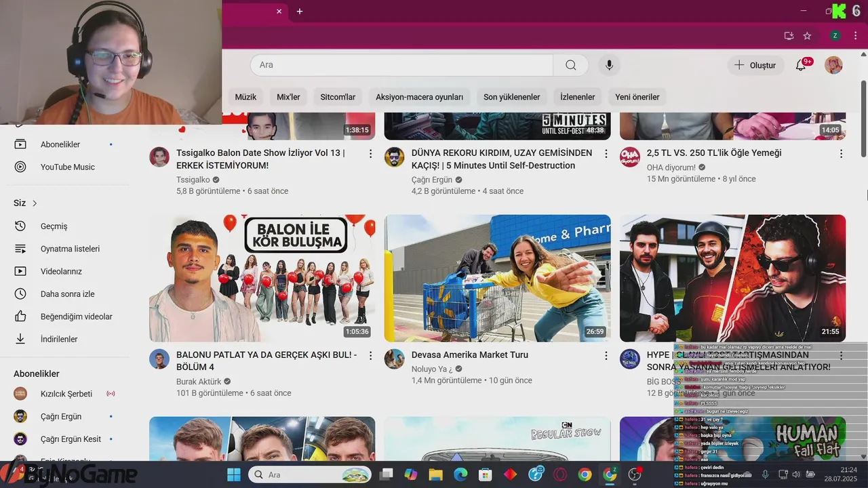Click the Çağrı Ergün channel name under video

(431, 180)
